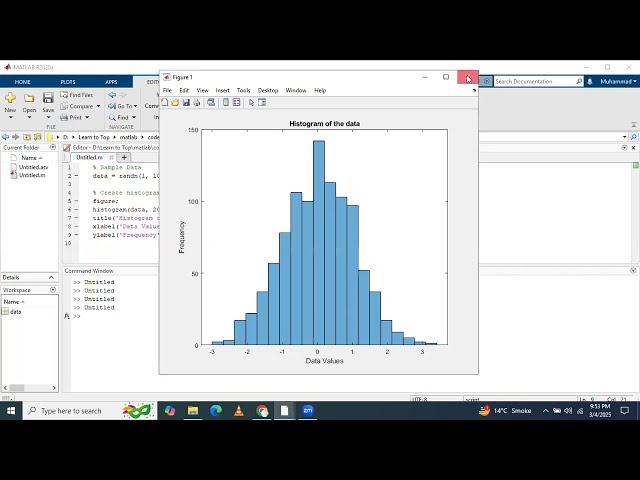Go up one folder level icon

[27, 137]
